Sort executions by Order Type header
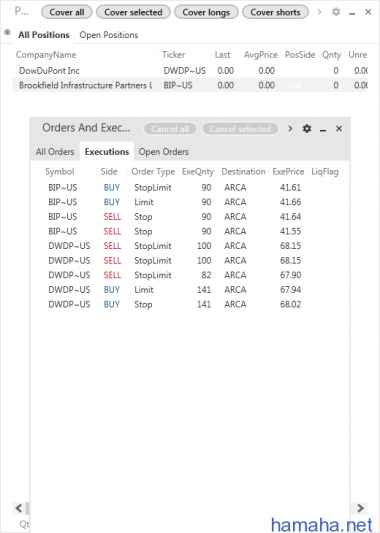The height and width of the screenshot is (533, 380). 153,171
